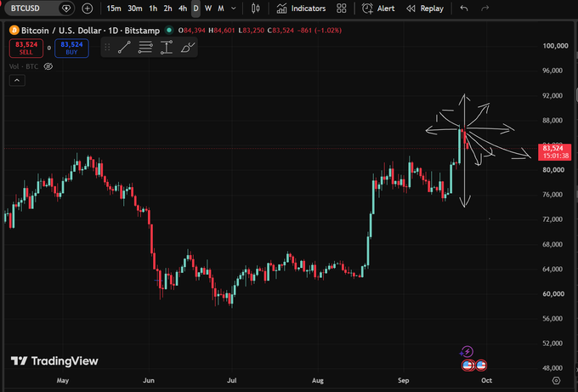Grab the drawing toolbar drag handle
This screenshot has height=392, width=578.
point(107,48)
